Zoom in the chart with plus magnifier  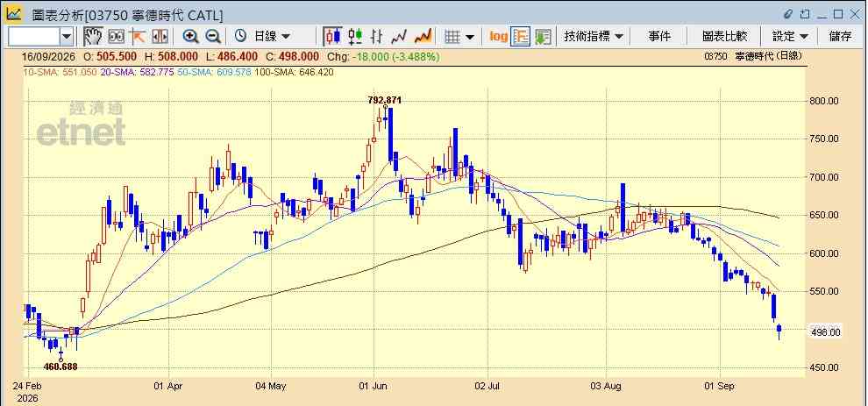pos(191,37)
